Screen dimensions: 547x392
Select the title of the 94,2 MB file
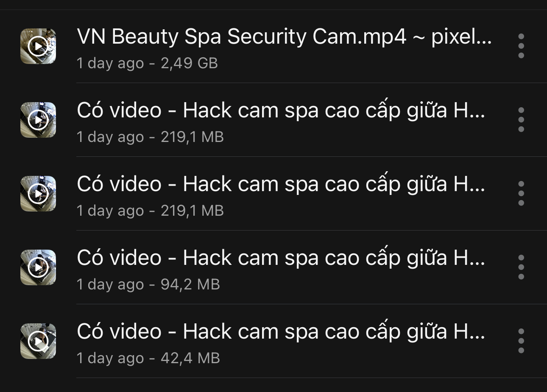tap(281, 258)
